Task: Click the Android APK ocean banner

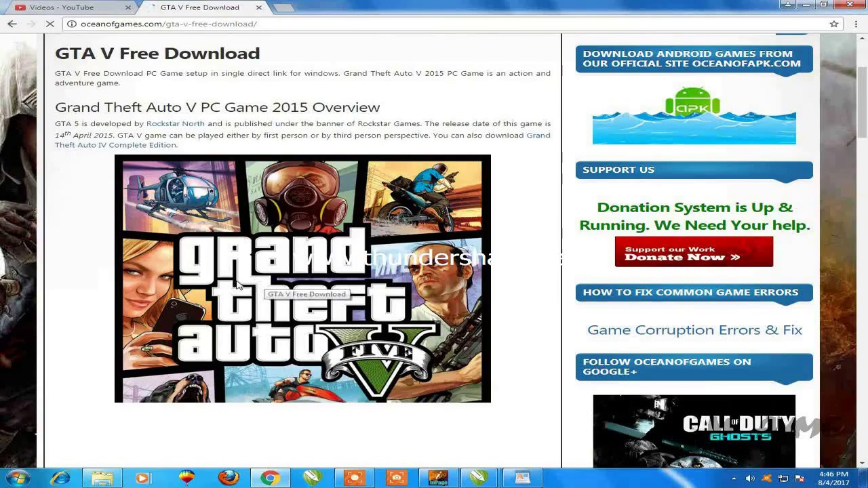Action: 694,115
